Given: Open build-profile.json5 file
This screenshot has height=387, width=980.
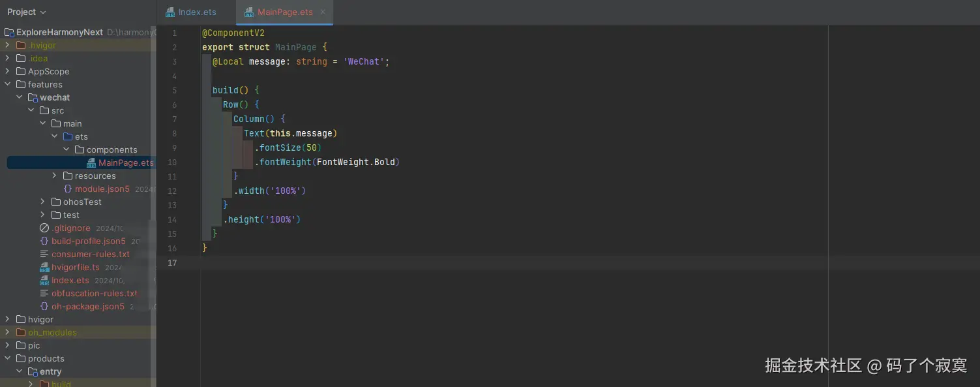Looking at the screenshot, I should [89, 241].
